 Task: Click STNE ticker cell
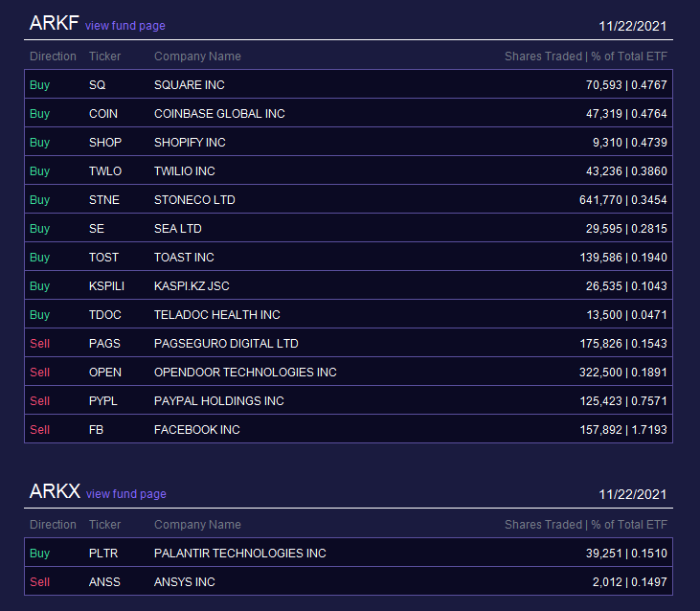tap(104, 200)
